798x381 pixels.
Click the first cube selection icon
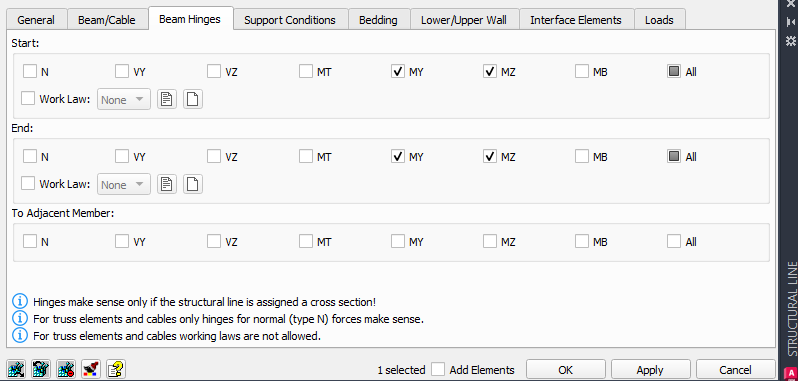[x=16, y=368]
